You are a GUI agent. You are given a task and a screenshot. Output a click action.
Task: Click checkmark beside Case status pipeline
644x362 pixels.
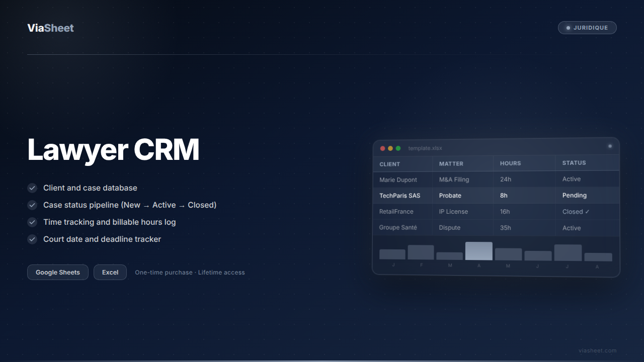[x=32, y=205]
